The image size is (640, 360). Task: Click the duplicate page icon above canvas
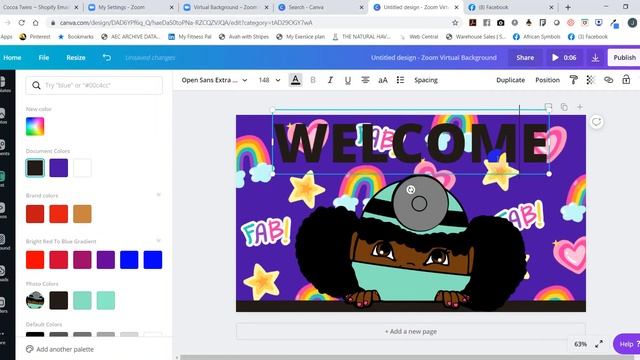pyautogui.click(x=564, y=107)
